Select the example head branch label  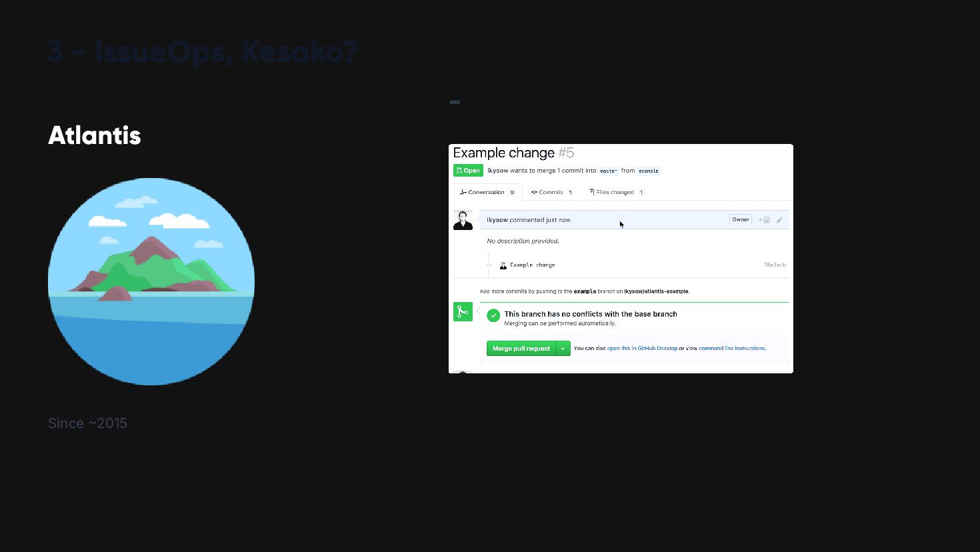click(x=649, y=171)
